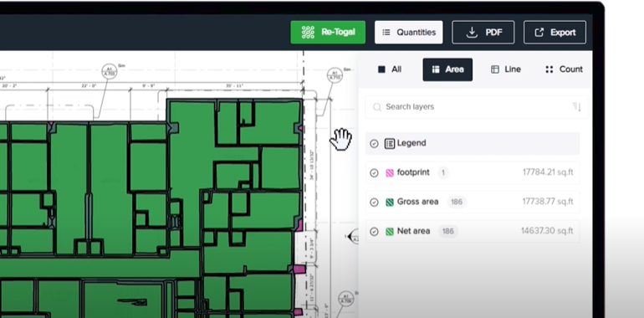Switch to the All tab

point(390,69)
